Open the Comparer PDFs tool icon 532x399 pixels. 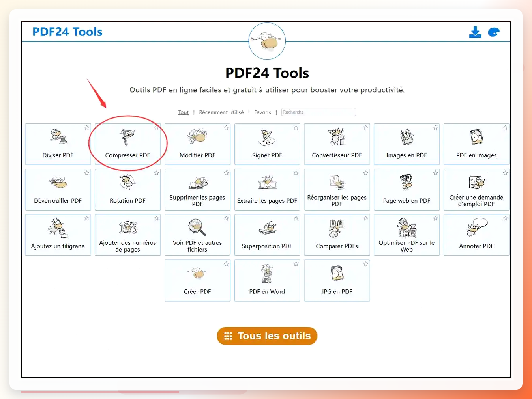point(337,228)
